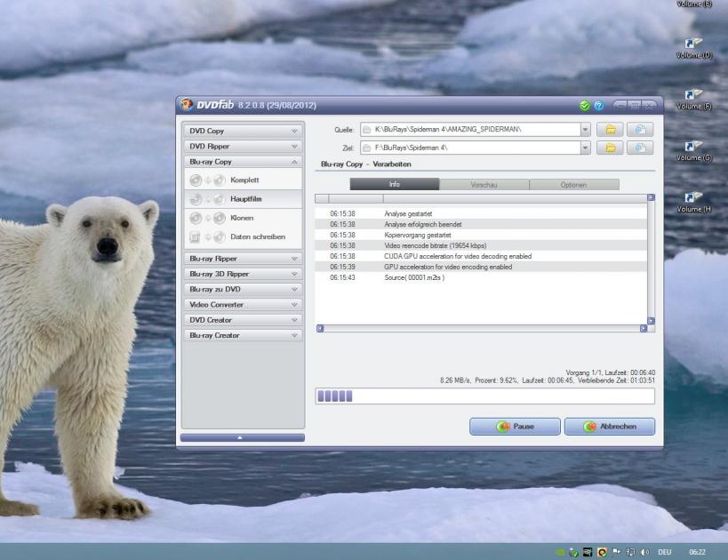728x560 pixels.
Task: Select Klonen copy mode
Action: 242,218
